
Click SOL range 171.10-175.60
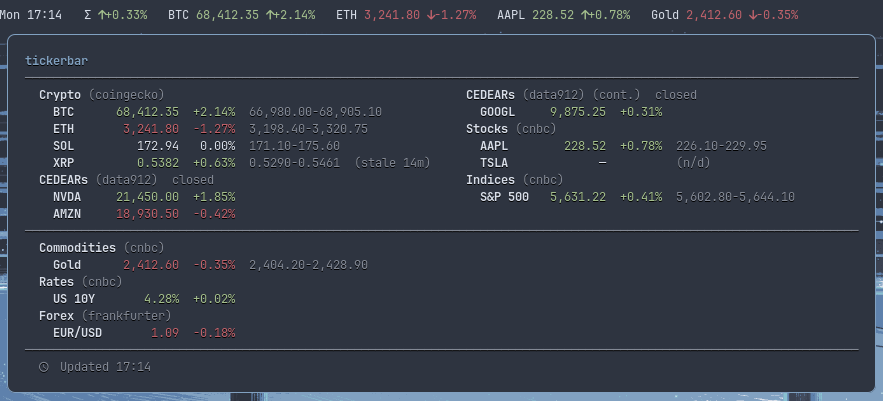pos(295,146)
